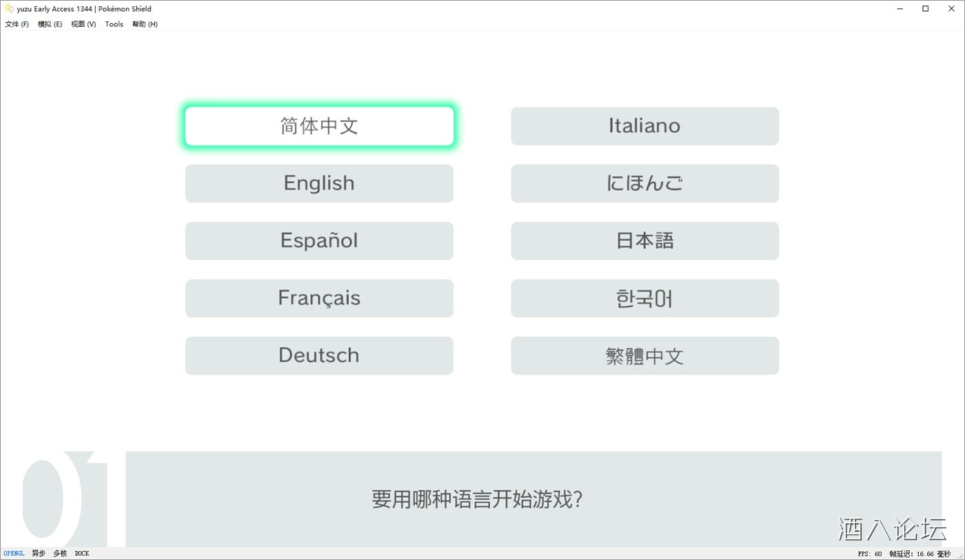The width and height of the screenshot is (965, 560).
Task: Expand the 视图 (V) menu
Action: click(x=83, y=24)
